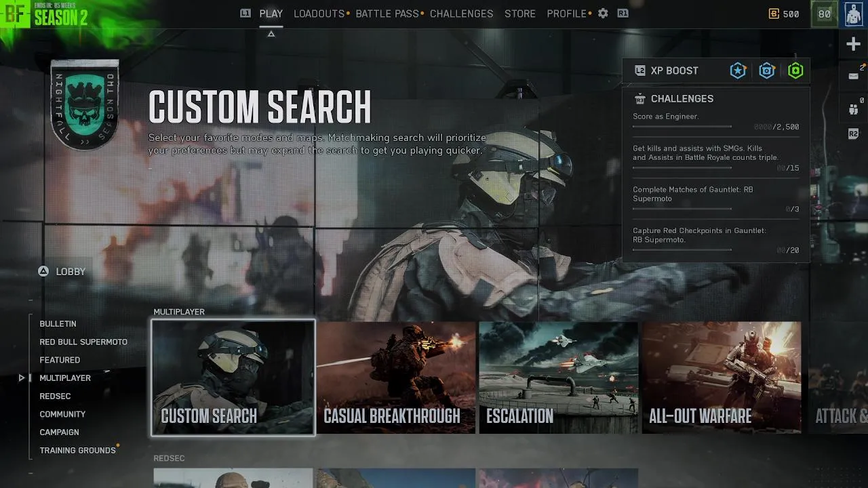Select Campaign in the side list

coord(59,432)
